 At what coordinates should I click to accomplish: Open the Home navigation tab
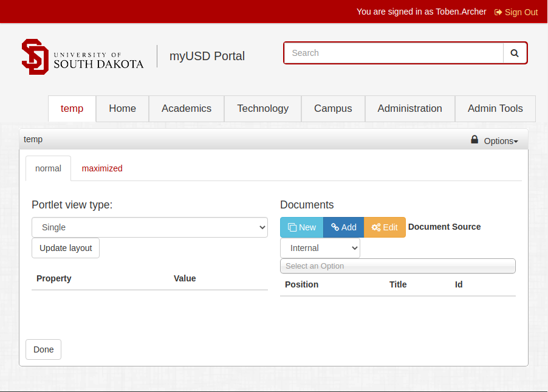tap(122, 109)
